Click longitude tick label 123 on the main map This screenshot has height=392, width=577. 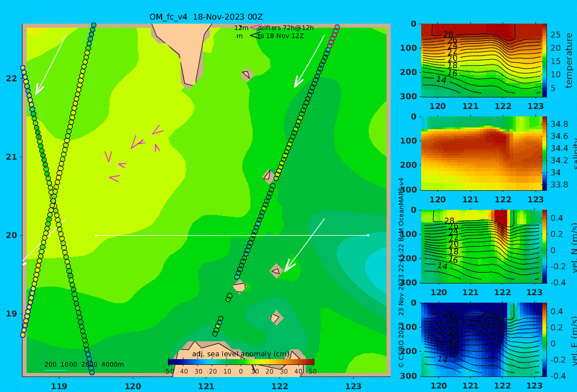(x=353, y=386)
